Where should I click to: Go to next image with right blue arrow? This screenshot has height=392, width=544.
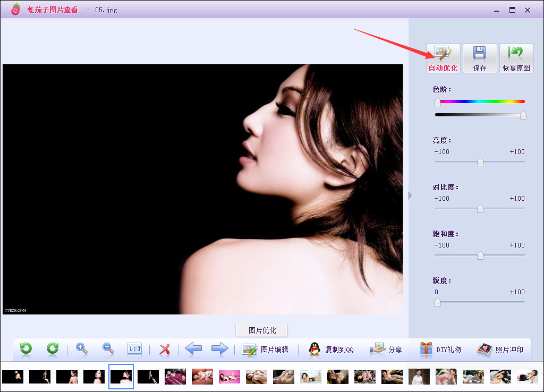coord(219,349)
